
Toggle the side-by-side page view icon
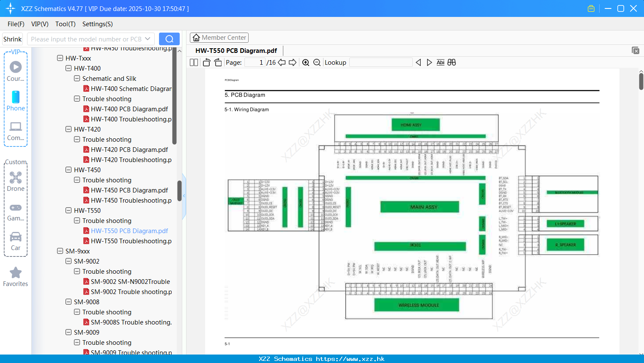pyautogui.click(x=194, y=63)
